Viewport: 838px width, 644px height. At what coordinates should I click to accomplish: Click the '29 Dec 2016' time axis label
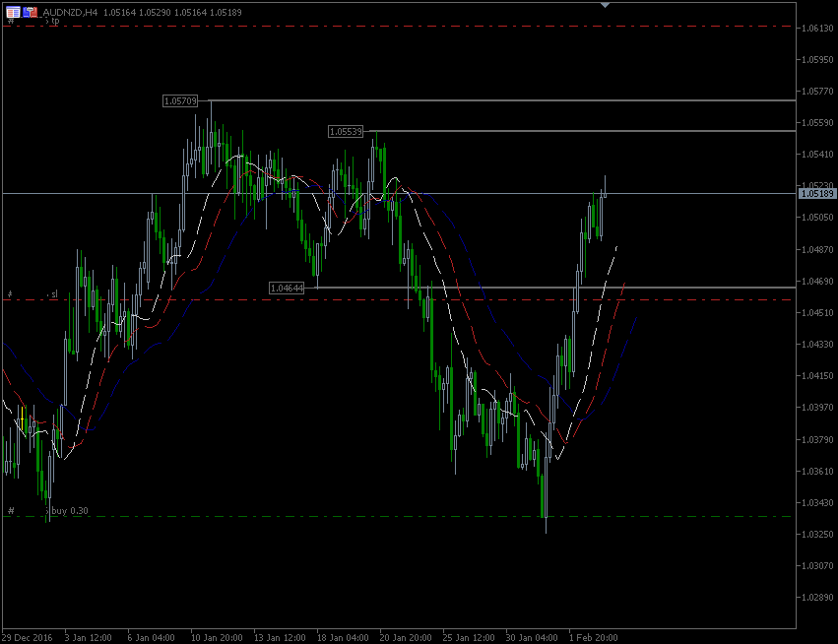[x=28, y=637]
